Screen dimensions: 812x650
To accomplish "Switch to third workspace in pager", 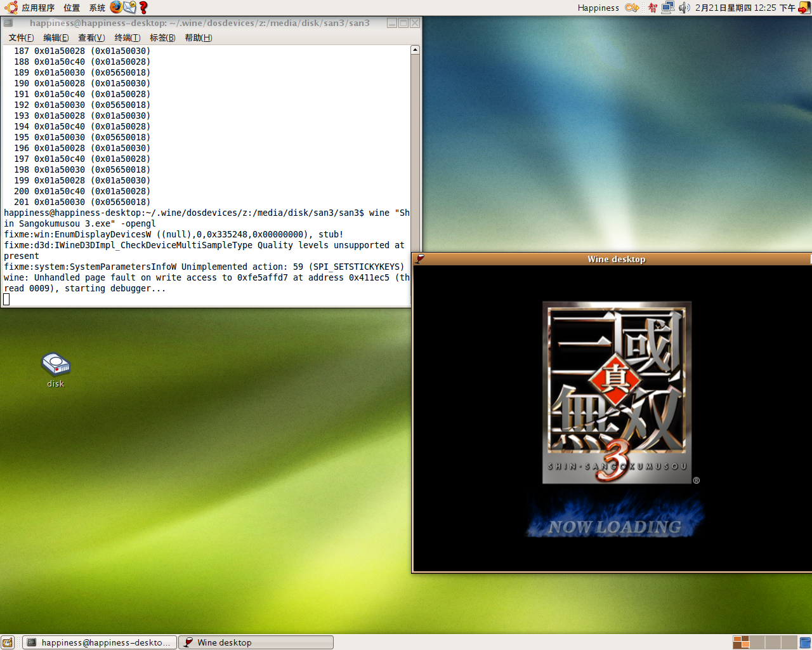I will pos(773,642).
